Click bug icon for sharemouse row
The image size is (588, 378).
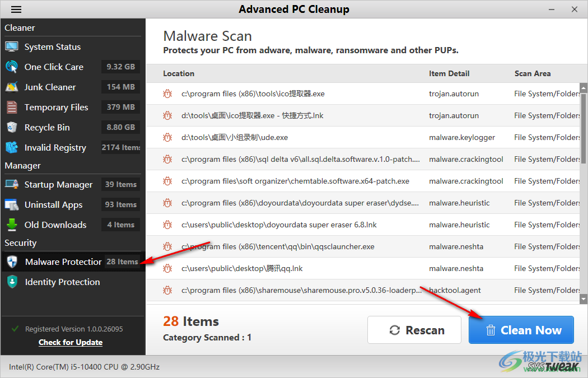[167, 290]
